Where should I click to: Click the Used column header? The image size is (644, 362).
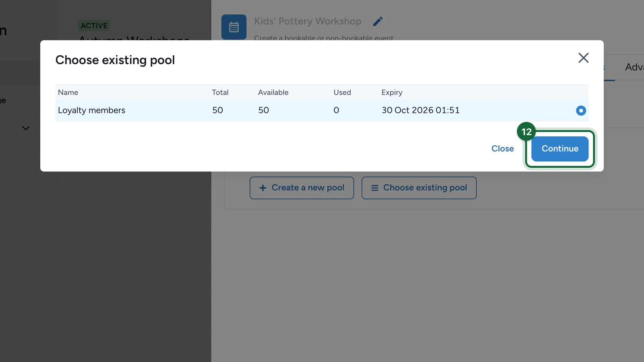pyautogui.click(x=342, y=93)
